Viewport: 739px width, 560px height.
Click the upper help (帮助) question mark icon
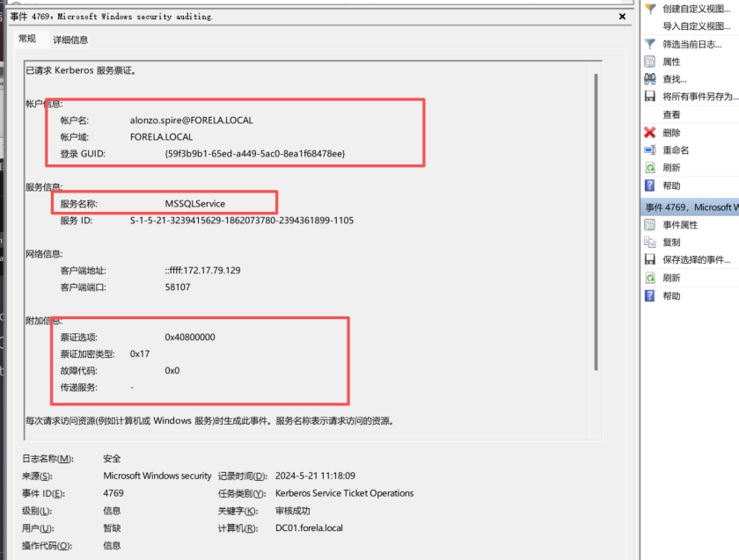tap(650, 185)
